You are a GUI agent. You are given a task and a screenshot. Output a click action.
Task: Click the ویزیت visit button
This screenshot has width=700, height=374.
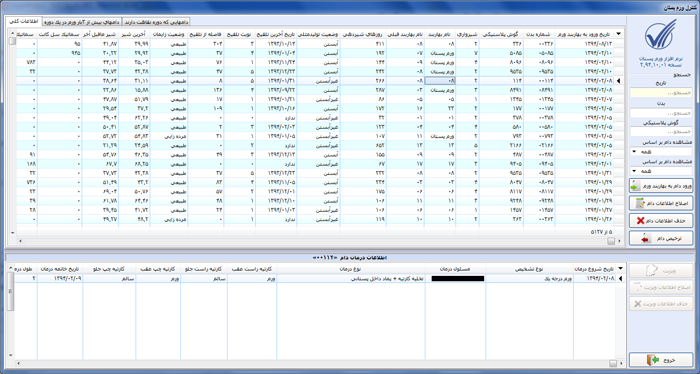[661, 271]
